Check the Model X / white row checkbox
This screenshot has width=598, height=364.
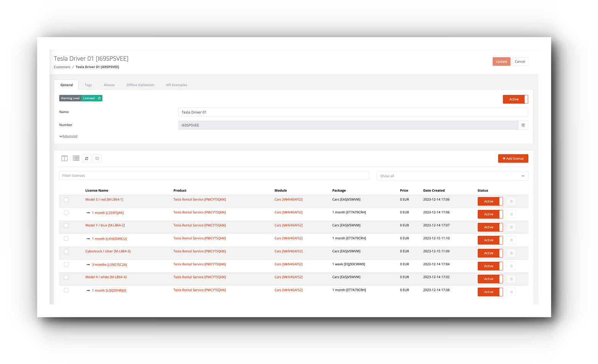point(66,277)
